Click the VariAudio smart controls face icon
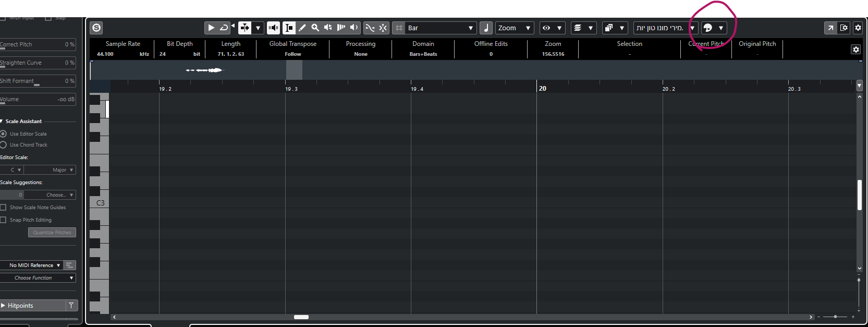 tap(708, 28)
